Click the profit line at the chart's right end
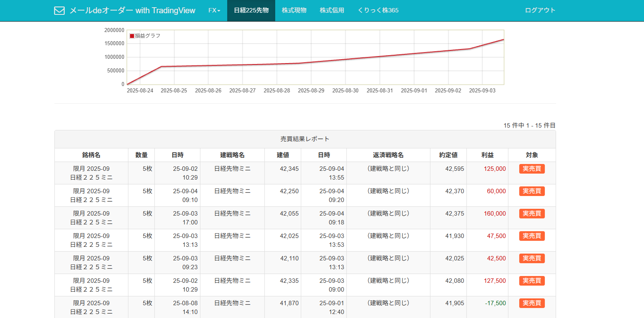644x318 pixels. (x=502, y=40)
